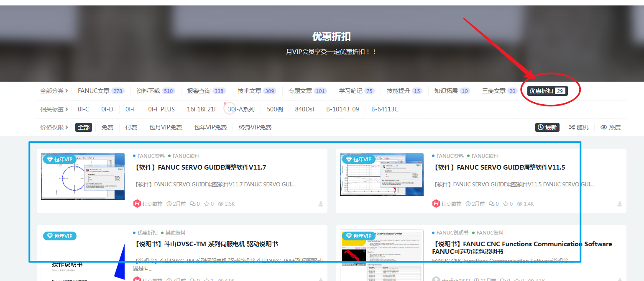
Task: Click FANUC CNC Functions card thumbnail
Action: 382,255
